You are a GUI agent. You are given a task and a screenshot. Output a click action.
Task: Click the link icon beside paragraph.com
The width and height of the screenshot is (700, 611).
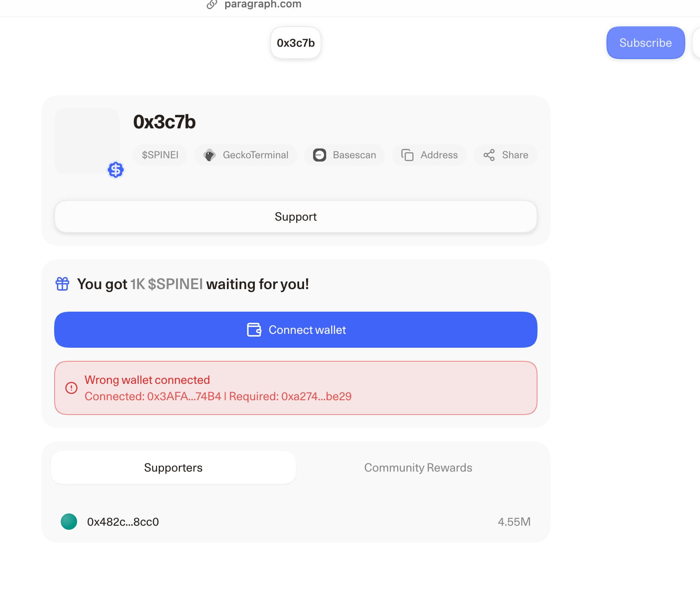212,5
